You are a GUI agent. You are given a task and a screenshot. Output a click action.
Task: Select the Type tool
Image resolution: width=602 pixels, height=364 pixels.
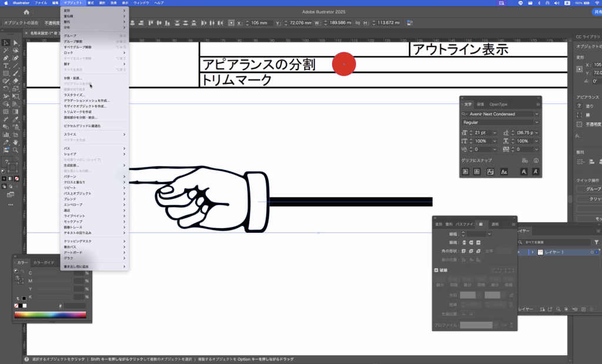[5, 66]
